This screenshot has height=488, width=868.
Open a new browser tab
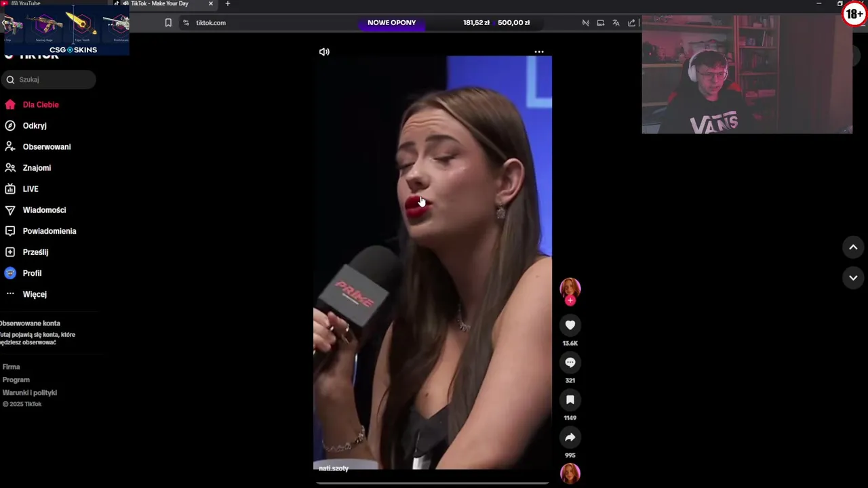(227, 3)
